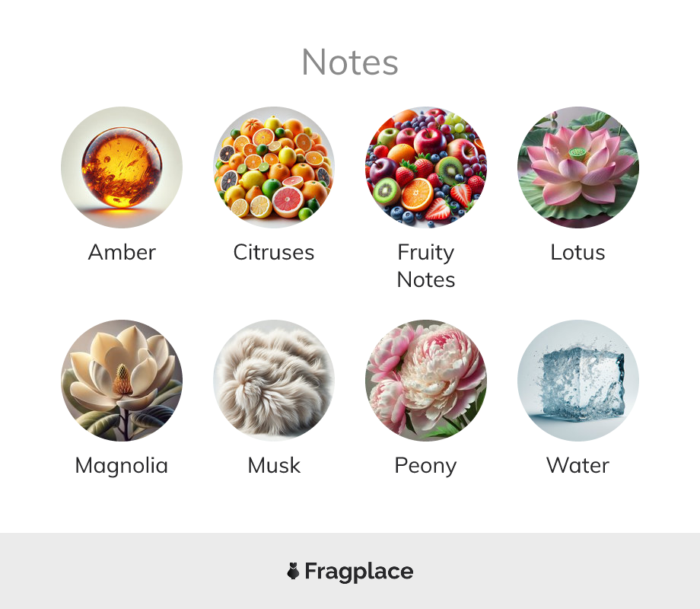This screenshot has height=609, width=700.
Task: Open the Magnolia label
Action: [x=122, y=466]
